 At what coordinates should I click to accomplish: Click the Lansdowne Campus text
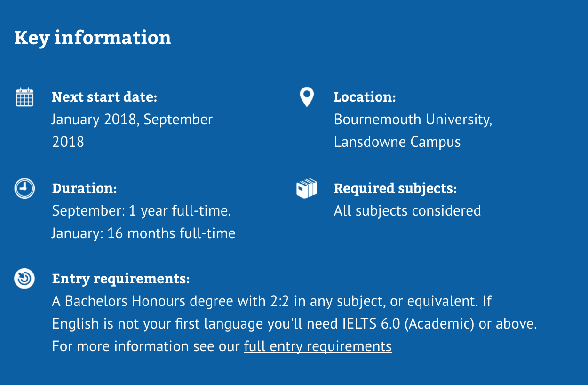click(x=397, y=142)
